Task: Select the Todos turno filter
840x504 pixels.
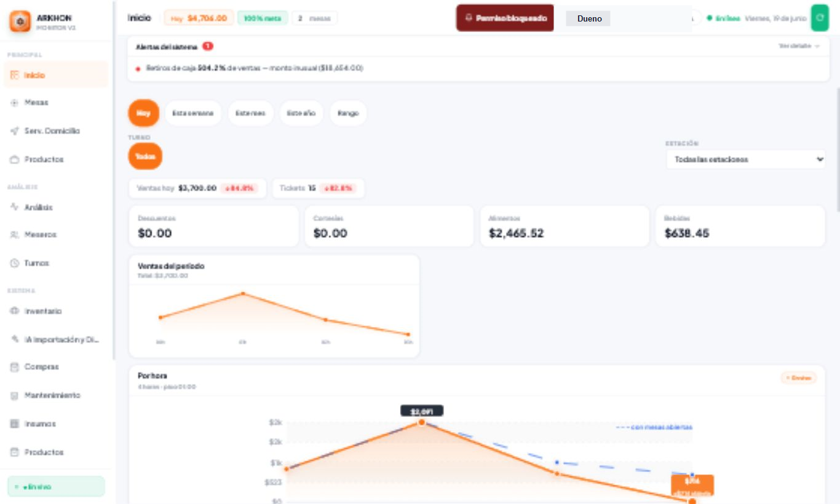Action: pyautogui.click(x=145, y=156)
